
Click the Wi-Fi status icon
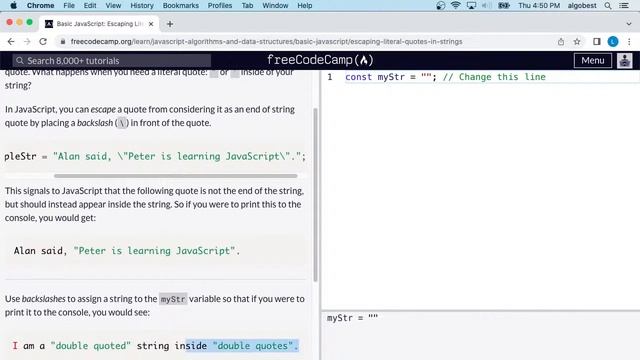(x=456, y=5)
